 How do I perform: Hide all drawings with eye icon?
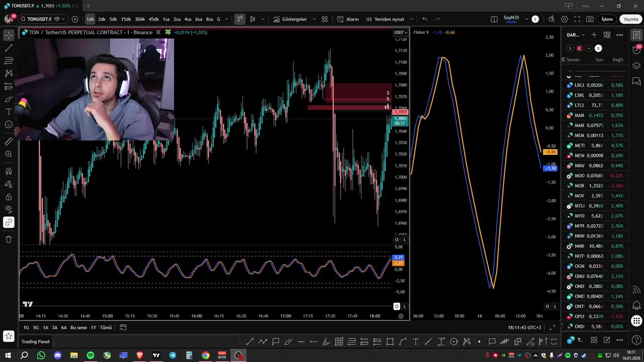click(9, 209)
